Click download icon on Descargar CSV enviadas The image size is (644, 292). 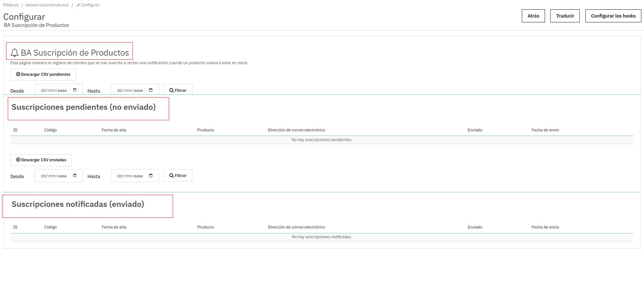[18, 160]
